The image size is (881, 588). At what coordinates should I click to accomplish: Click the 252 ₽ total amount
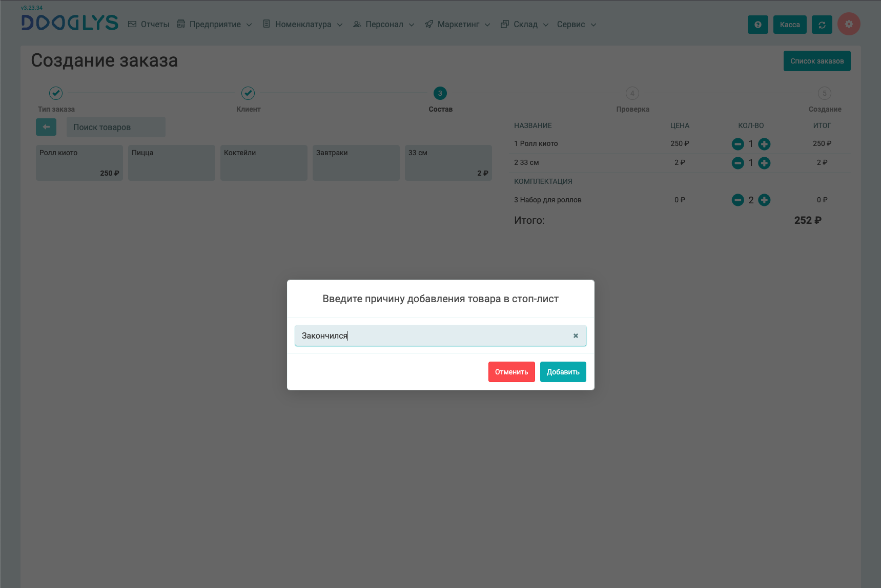tap(808, 221)
